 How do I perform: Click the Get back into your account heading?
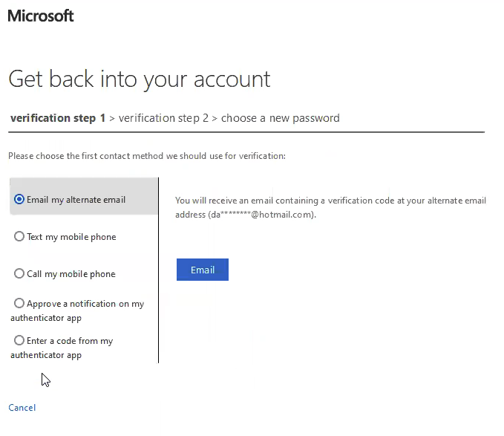[140, 79]
